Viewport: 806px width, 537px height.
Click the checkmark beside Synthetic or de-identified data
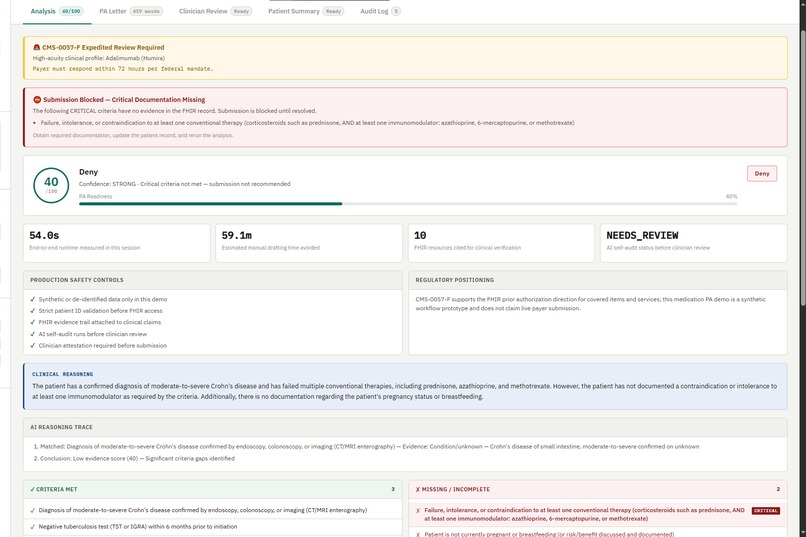click(33, 299)
